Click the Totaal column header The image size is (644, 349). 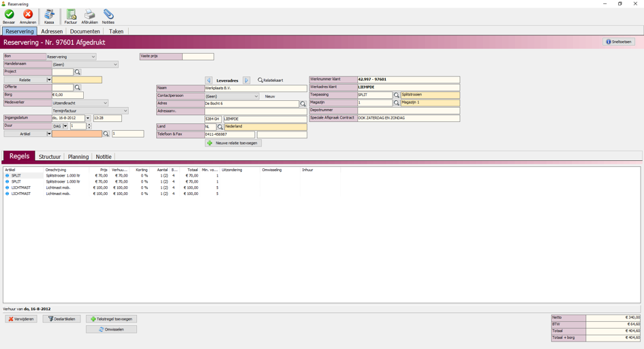pyautogui.click(x=193, y=170)
